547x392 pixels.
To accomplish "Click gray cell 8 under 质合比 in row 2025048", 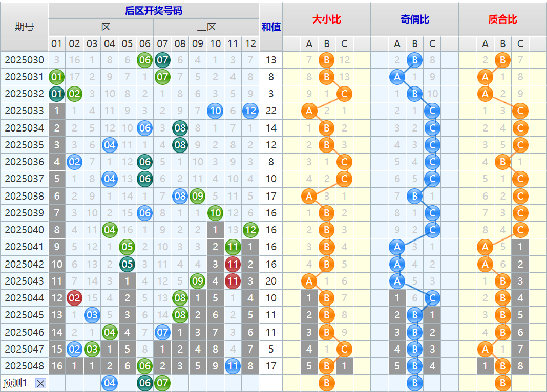I will [520, 366].
